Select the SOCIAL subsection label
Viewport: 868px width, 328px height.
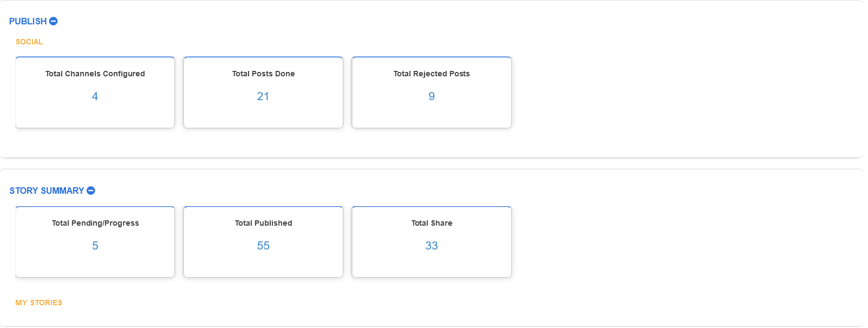tap(29, 42)
